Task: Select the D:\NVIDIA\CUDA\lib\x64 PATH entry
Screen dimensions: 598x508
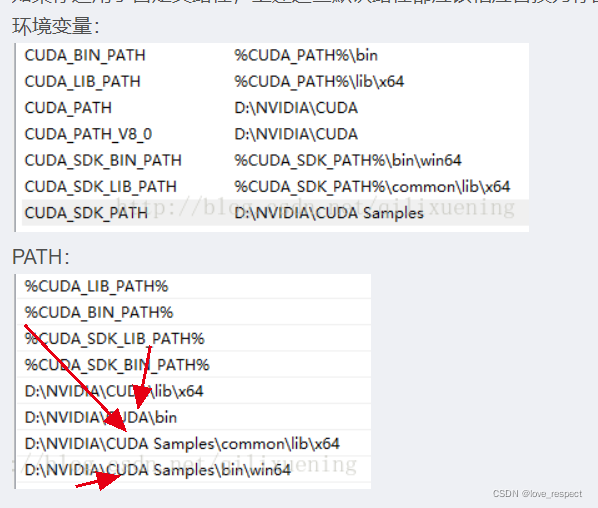Action: pyautogui.click(x=194, y=391)
